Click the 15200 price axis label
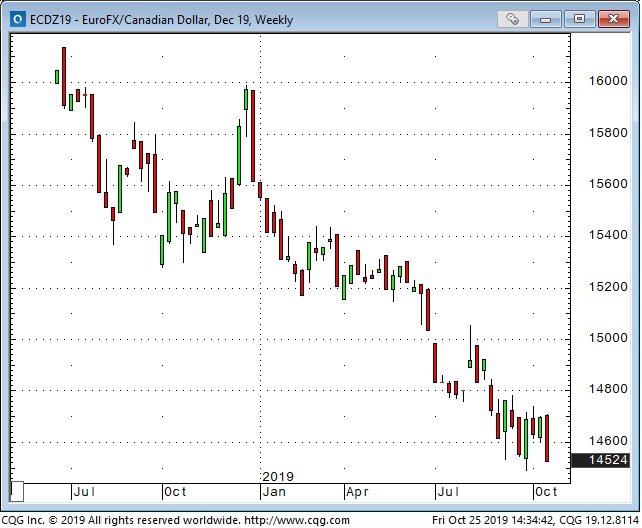The height and width of the screenshot is (528, 642). (x=608, y=287)
